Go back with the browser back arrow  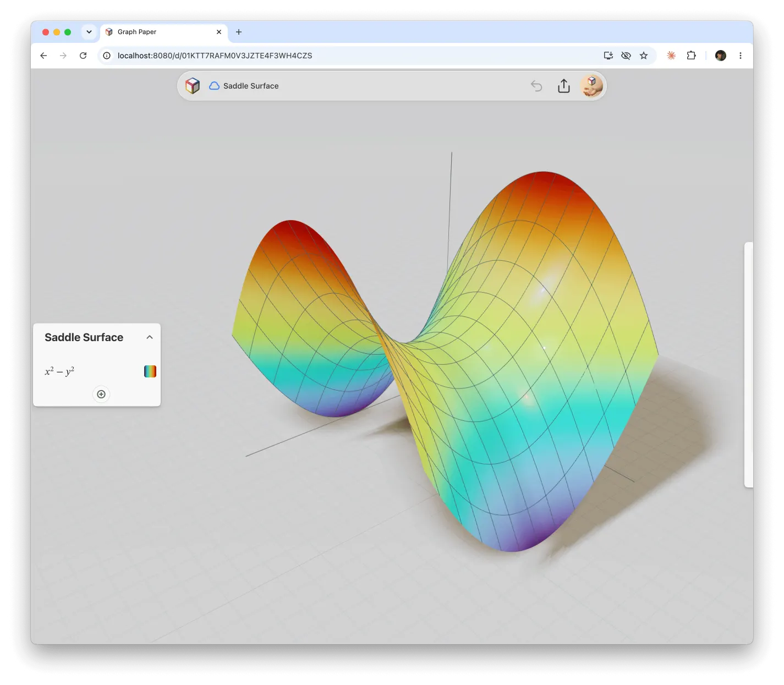click(x=43, y=56)
